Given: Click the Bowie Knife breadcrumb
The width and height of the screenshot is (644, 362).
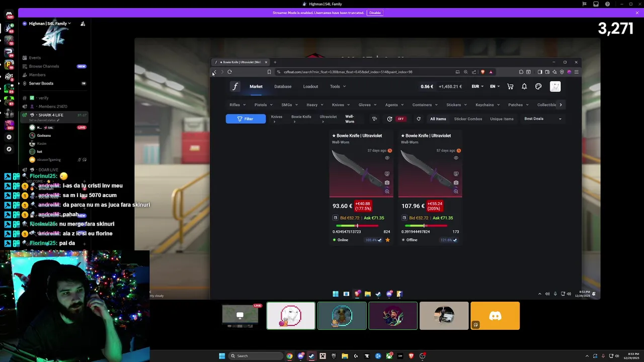Looking at the screenshot, I should click(301, 117).
